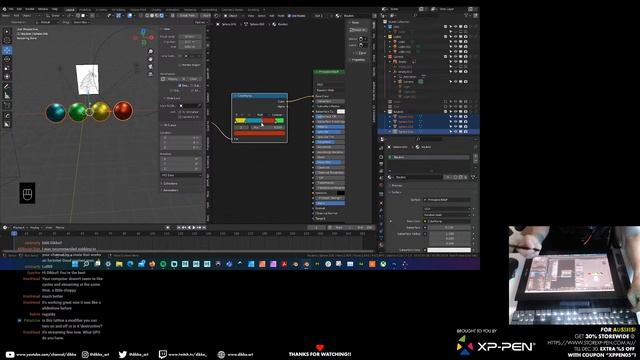Screen dimensions: 640x360
Task: Click the viewport zoom magnifier gizmo
Action: [x=151, y=51]
